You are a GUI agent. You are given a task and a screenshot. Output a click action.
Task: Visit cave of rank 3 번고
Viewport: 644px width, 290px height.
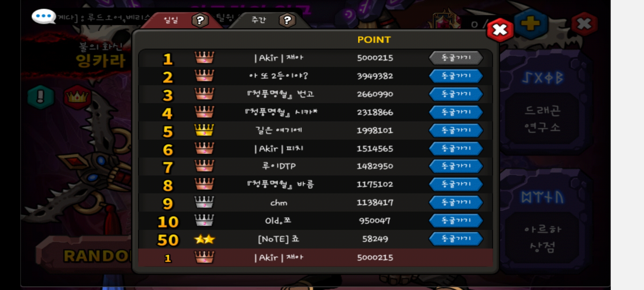click(x=456, y=94)
